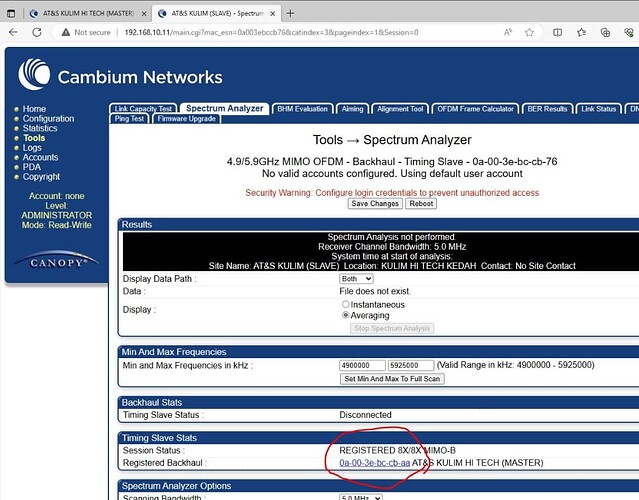
Task: Open Browser essentials heart icon
Action: [629, 32]
